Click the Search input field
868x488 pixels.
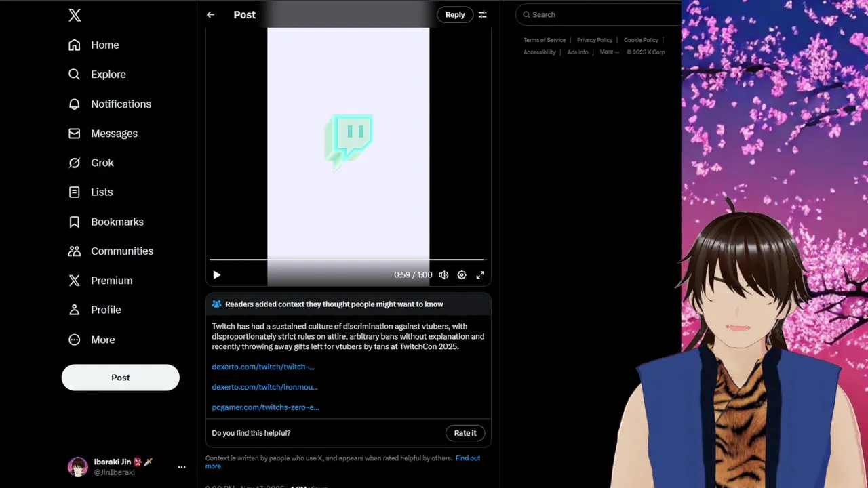599,14
